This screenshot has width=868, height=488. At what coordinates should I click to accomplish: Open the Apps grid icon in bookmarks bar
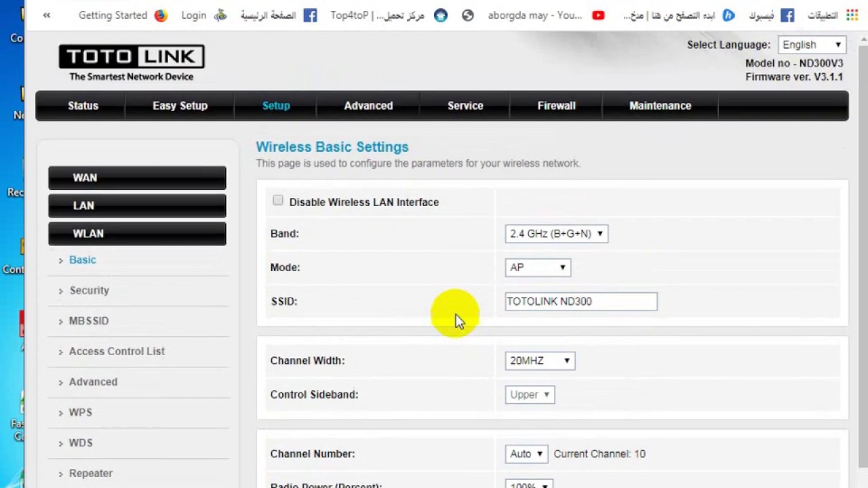point(852,15)
